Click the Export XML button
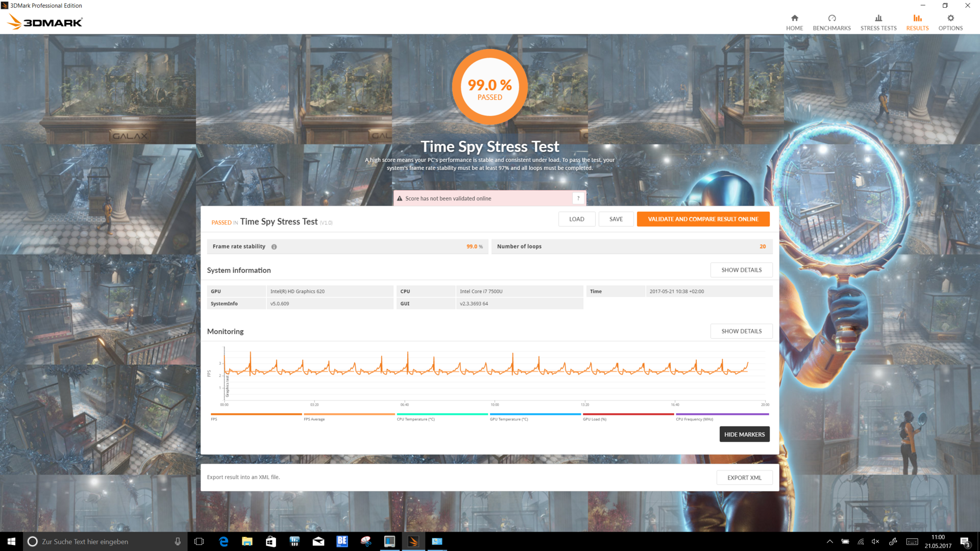The width and height of the screenshot is (980, 551). tap(744, 478)
